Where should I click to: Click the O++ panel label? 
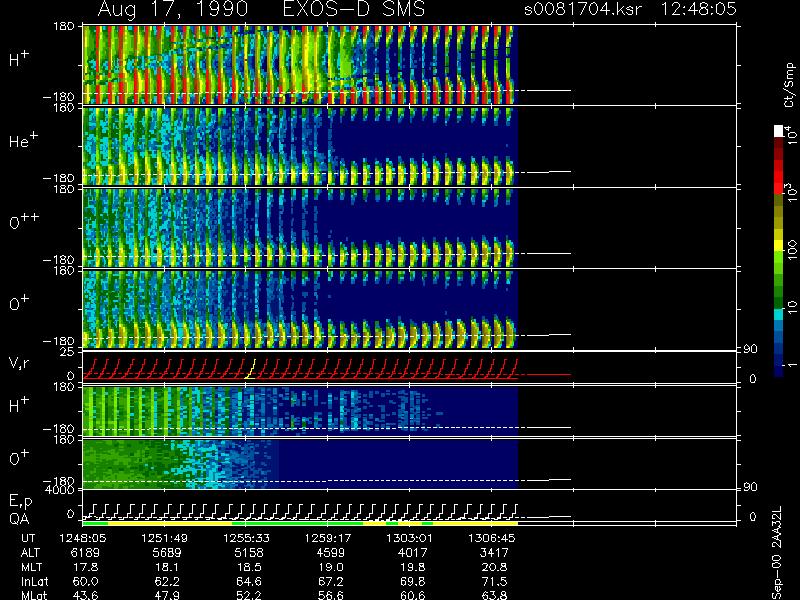click(x=23, y=222)
